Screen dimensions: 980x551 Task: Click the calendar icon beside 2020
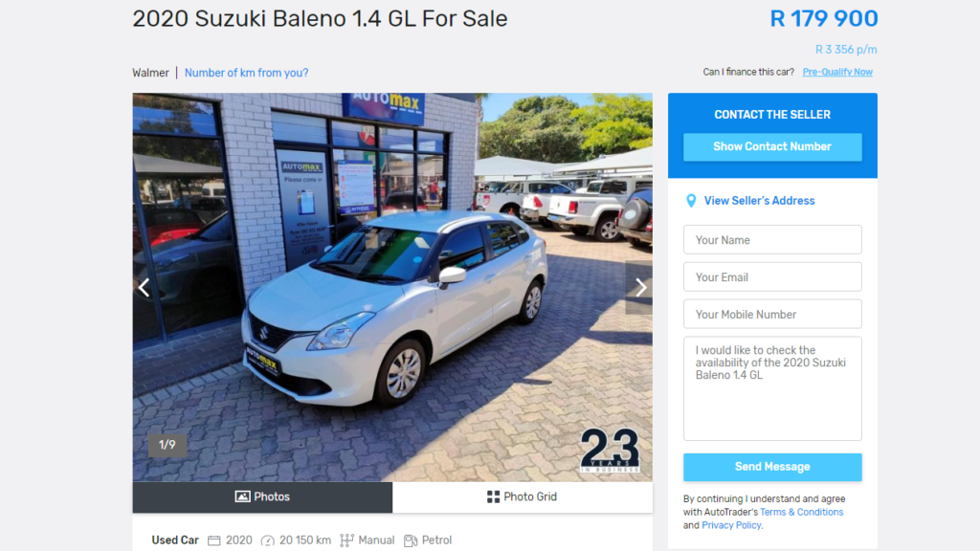[x=213, y=540]
